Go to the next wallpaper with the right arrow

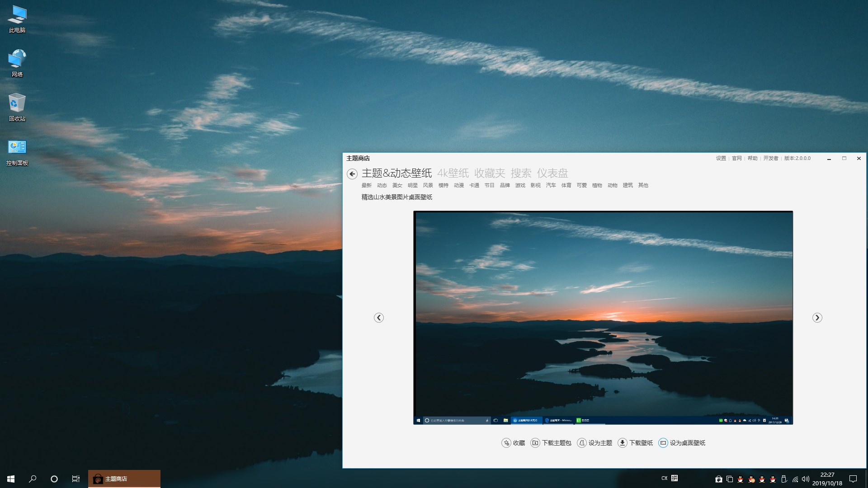tap(817, 318)
